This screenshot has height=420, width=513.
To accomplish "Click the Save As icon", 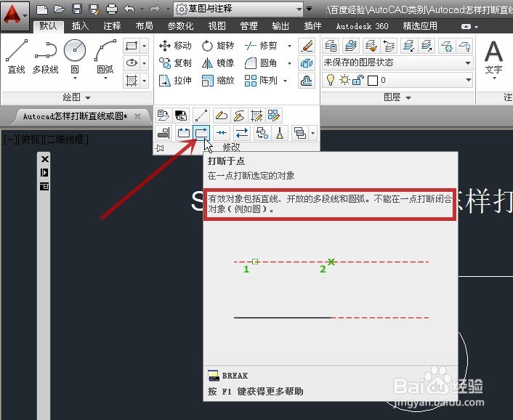I will pyautogui.click(x=94, y=9).
